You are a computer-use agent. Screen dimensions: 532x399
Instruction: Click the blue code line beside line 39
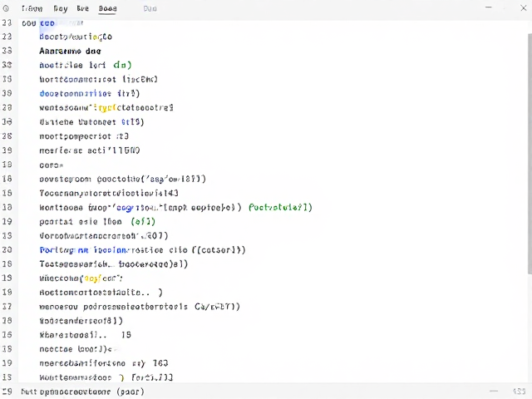click(x=90, y=93)
